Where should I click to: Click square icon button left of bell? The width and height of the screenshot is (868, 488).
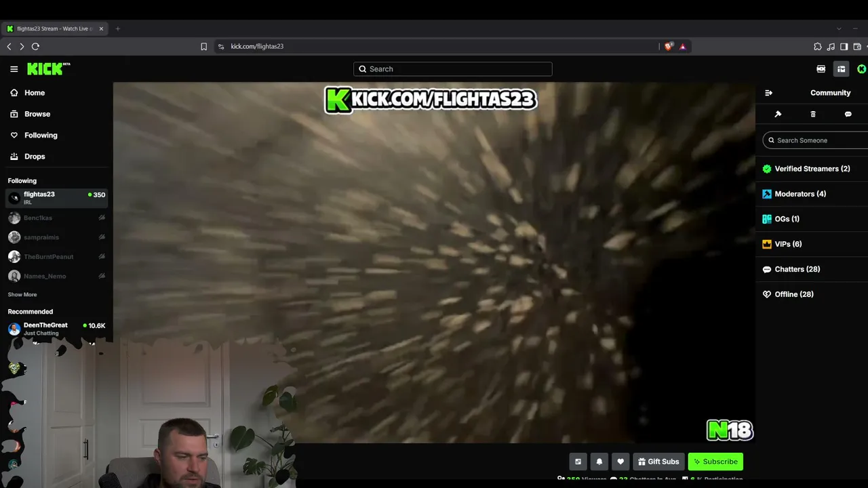tap(578, 462)
